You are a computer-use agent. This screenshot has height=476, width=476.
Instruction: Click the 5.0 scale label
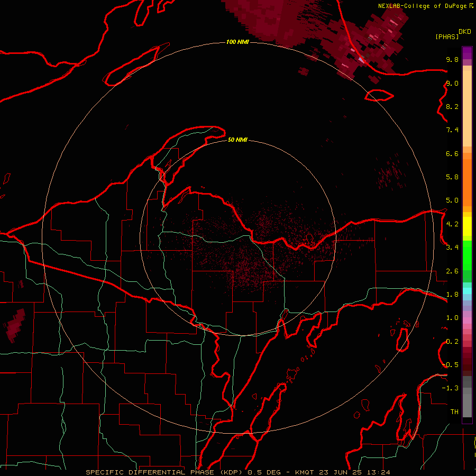[452, 200]
